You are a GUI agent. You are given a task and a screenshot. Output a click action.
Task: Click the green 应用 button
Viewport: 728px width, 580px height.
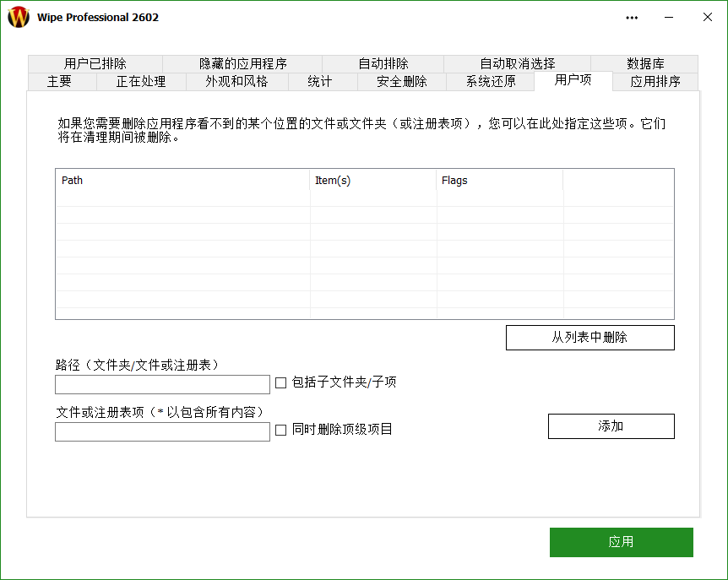pos(621,542)
